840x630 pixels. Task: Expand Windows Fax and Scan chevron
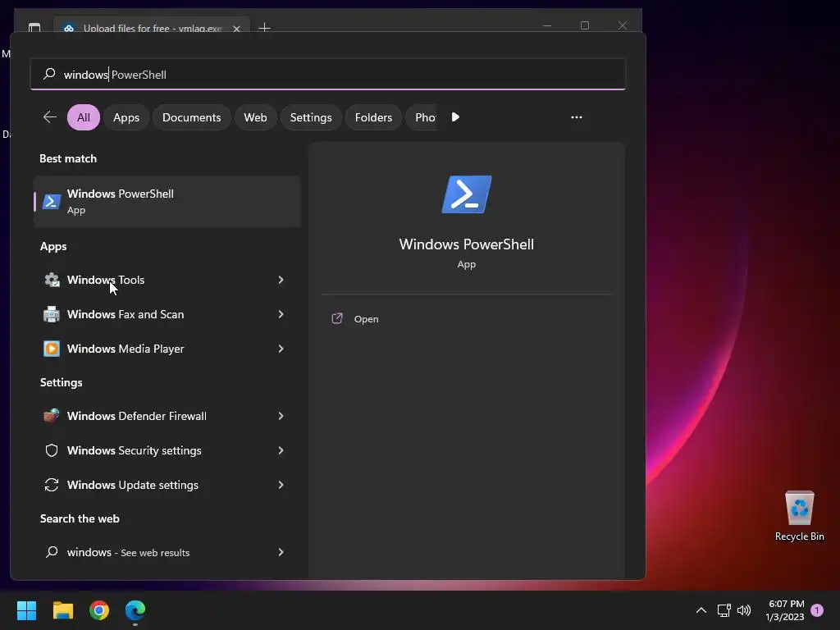pos(281,314)
